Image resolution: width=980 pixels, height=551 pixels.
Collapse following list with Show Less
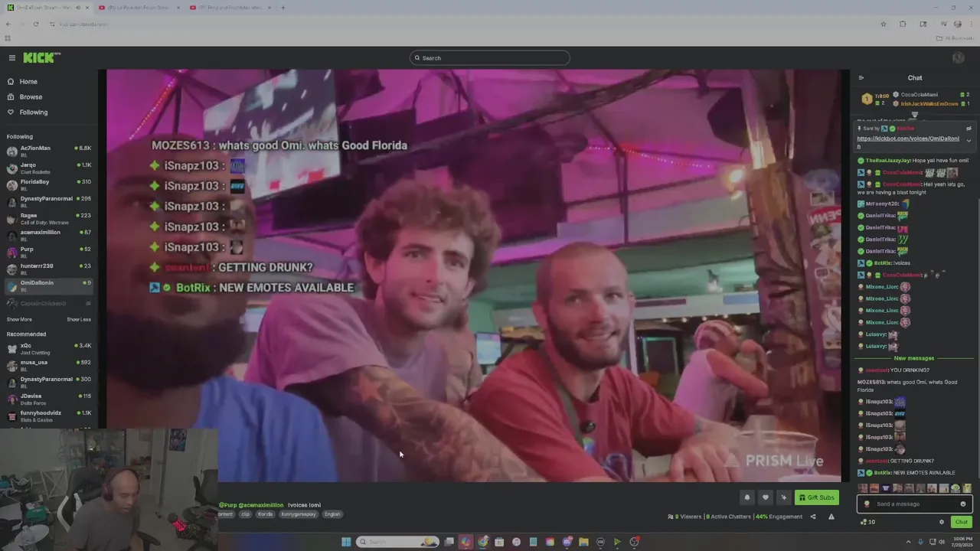click(78, 319)
